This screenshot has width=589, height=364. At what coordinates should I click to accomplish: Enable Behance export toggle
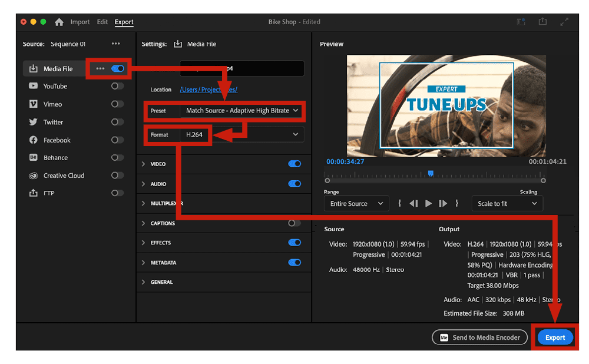[117, 157]
